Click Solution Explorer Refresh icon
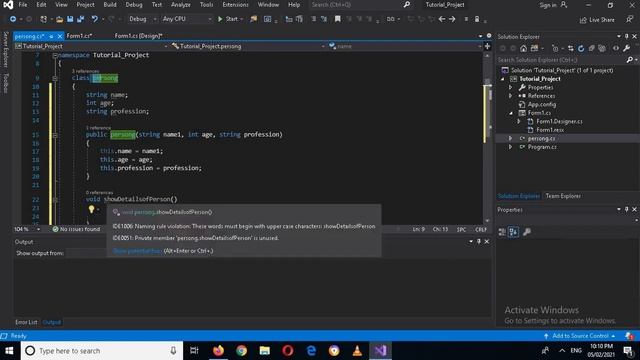The width and height of the screenshot is (640, 360). pyautogui.click(x=581, y=48)
